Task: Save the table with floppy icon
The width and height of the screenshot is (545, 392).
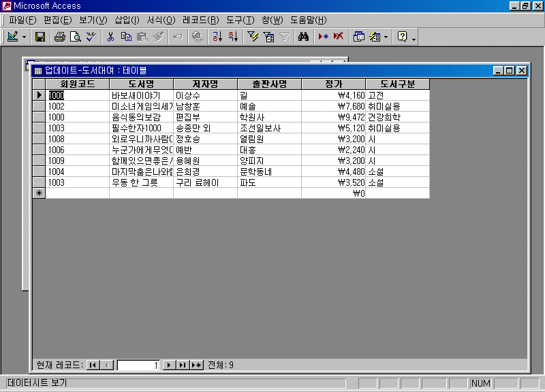Action: pyautogui.click(x=40, y=37)
